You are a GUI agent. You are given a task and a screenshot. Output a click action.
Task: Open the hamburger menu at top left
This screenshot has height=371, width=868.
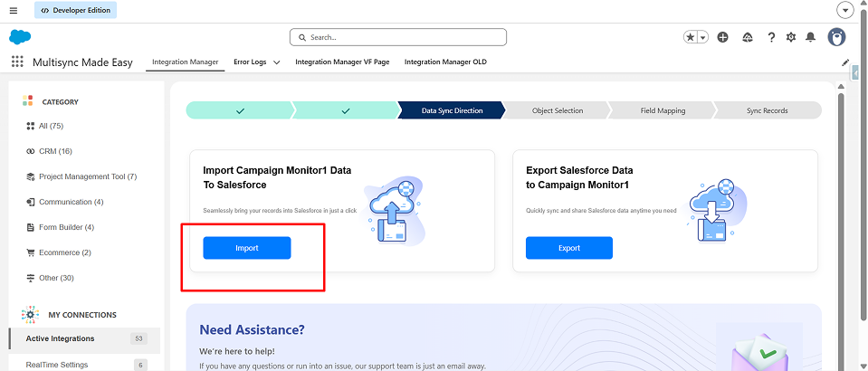(14, 11)
